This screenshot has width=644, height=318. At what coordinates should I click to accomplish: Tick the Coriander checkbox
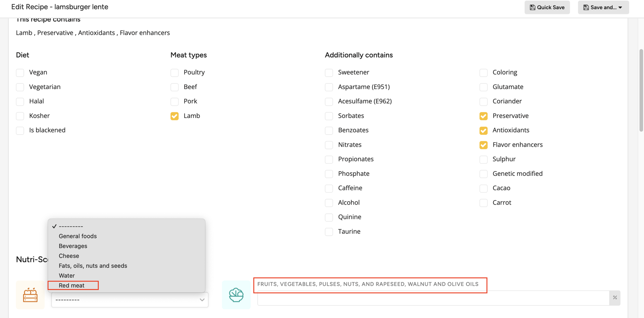coord(483,101)
